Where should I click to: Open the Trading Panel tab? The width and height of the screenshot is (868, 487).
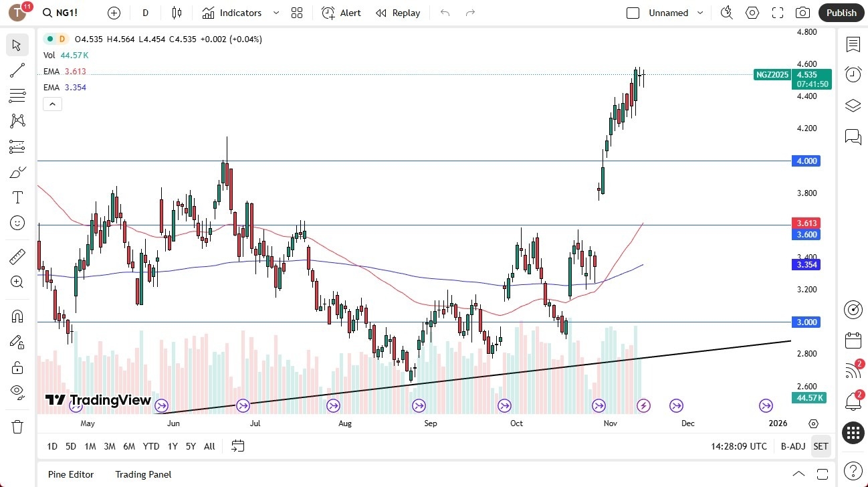point(143,474)
